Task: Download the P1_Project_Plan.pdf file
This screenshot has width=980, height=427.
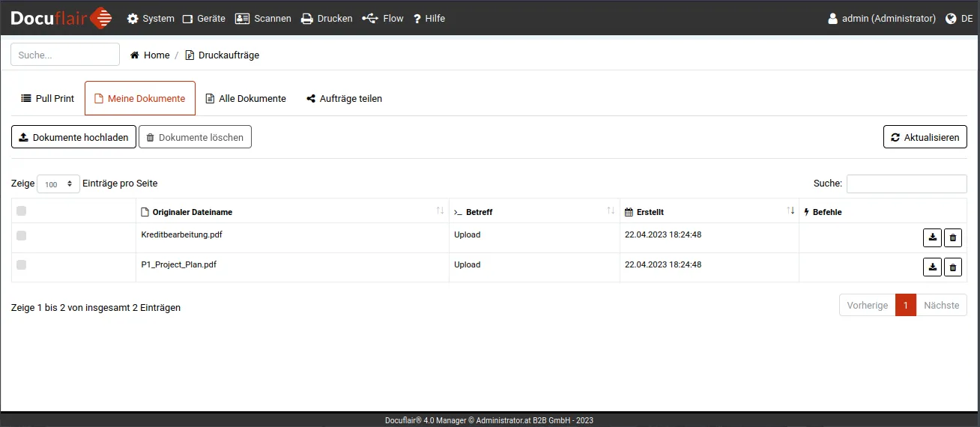Action: (x=932, y=267)
